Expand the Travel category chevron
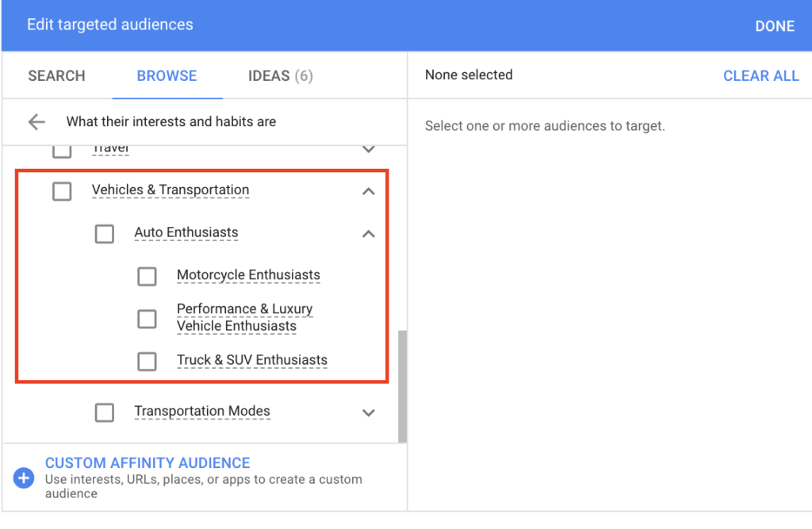 click(368, 150)
